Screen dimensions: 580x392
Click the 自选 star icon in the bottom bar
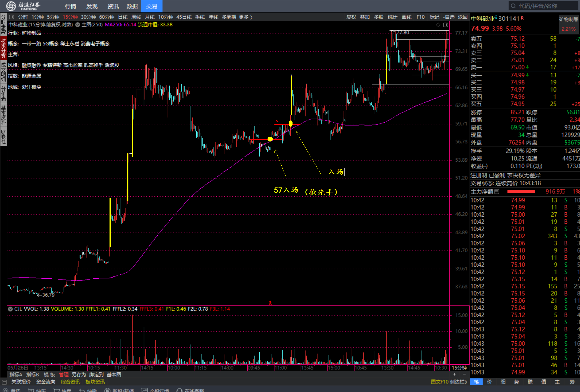coord(5,390)
